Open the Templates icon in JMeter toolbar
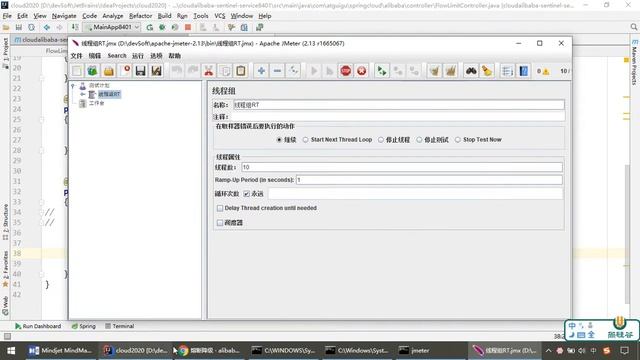640x360 pixels. (x=93, y=71)
